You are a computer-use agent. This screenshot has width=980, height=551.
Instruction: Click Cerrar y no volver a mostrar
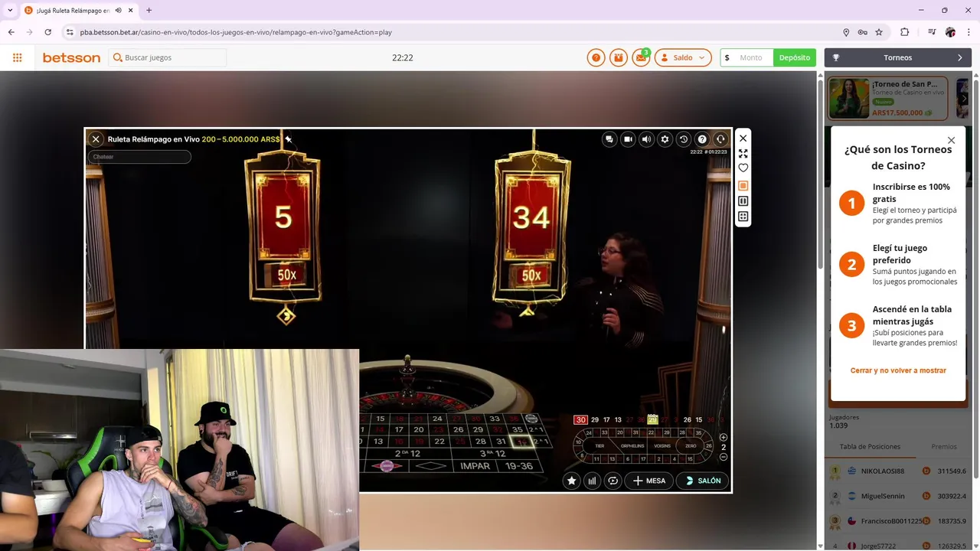point(898,370)
